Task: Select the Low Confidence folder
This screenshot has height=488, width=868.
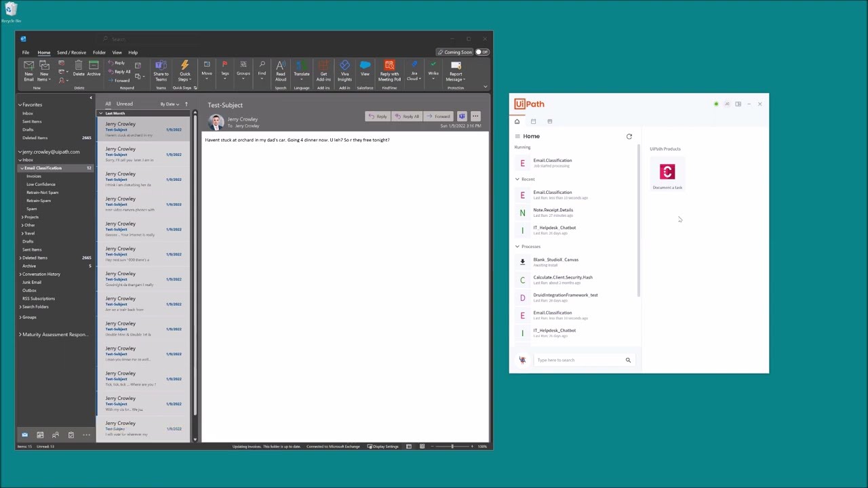Action: (41, 184)
